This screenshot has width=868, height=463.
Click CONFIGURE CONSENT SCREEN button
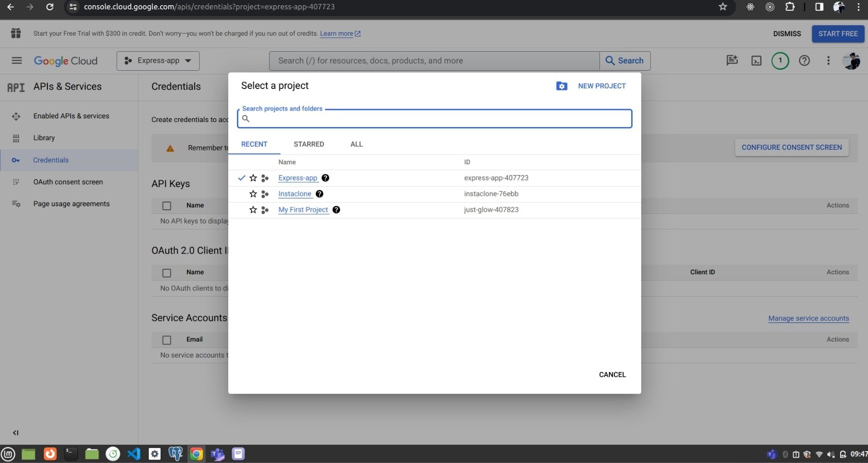(x=792, y=147)
